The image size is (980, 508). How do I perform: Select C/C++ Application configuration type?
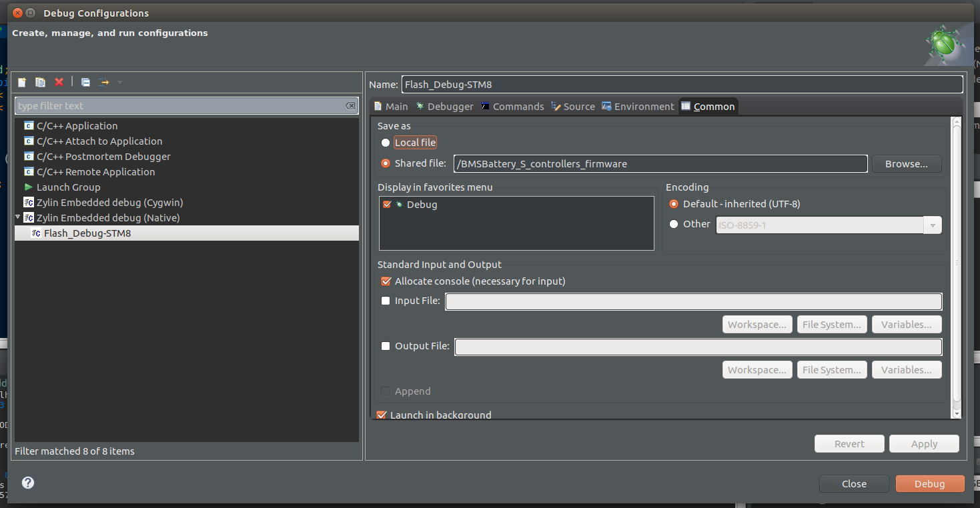click(x=77, y=126)
